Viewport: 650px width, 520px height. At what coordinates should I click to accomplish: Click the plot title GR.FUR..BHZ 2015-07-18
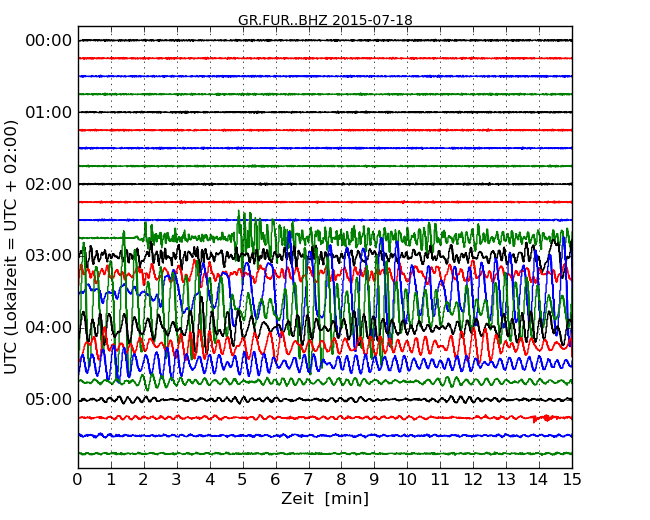pyautogui.click(x=325, y=20)
